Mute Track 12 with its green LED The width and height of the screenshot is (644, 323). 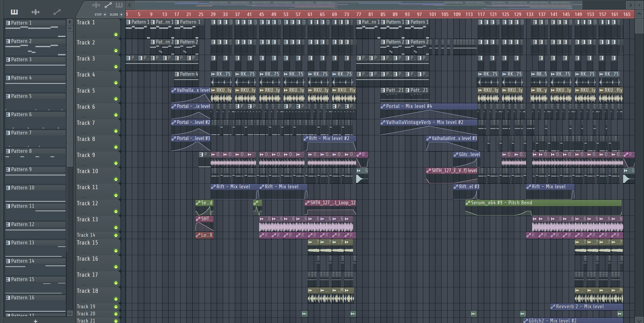tap(116, 211)
